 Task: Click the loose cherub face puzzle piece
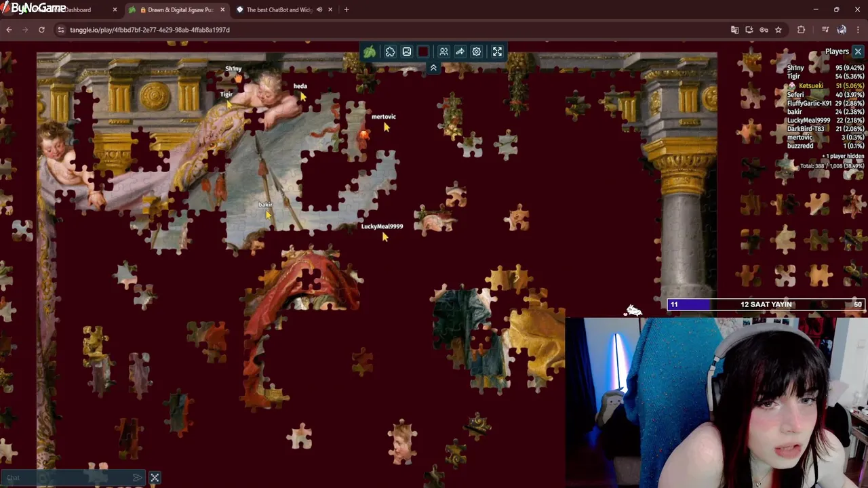(402, 441)
